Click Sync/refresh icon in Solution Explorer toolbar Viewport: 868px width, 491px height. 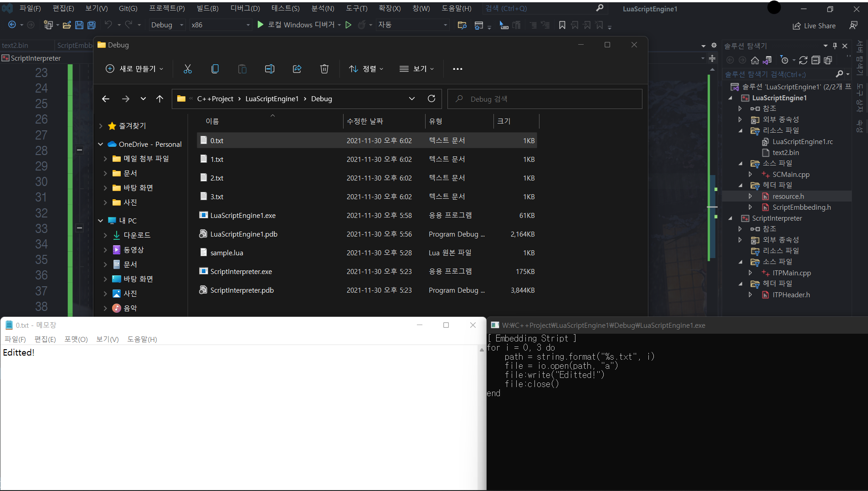803,60
